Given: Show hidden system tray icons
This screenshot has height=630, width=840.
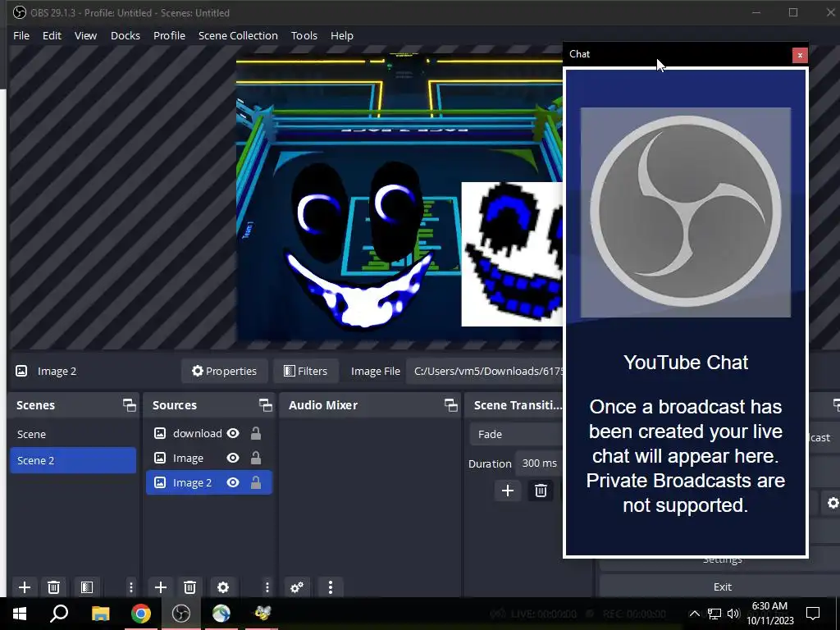Looking at the screenshot, I should tap(694, 614).
